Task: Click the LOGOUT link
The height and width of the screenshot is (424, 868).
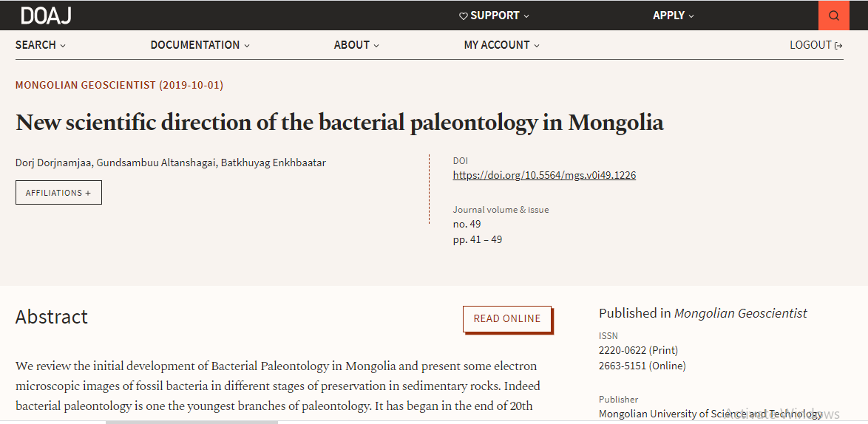Action: pos(810,45)
